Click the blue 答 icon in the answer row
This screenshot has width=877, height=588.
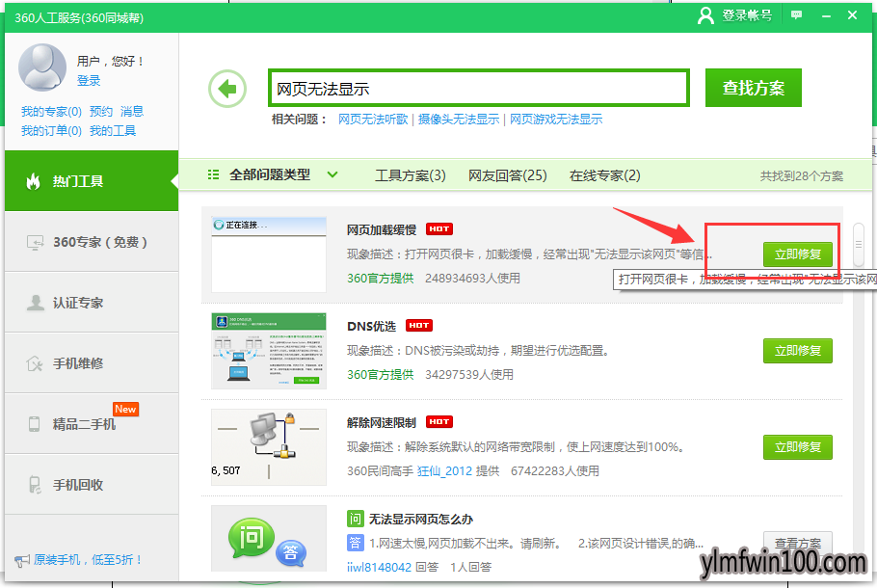pyautogui.click(x=356, y=542)
